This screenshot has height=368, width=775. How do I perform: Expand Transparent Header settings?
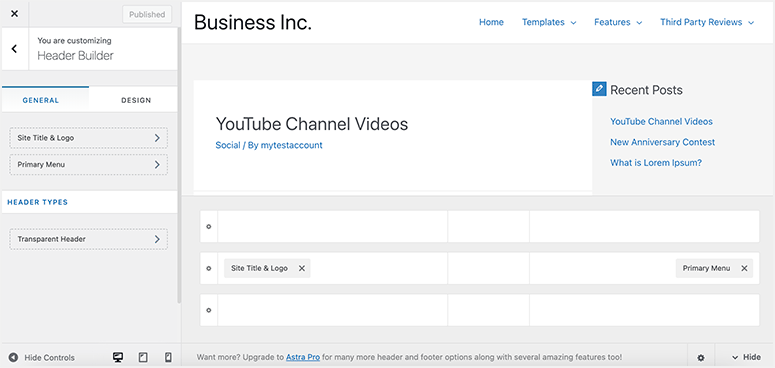pos(88,239)
